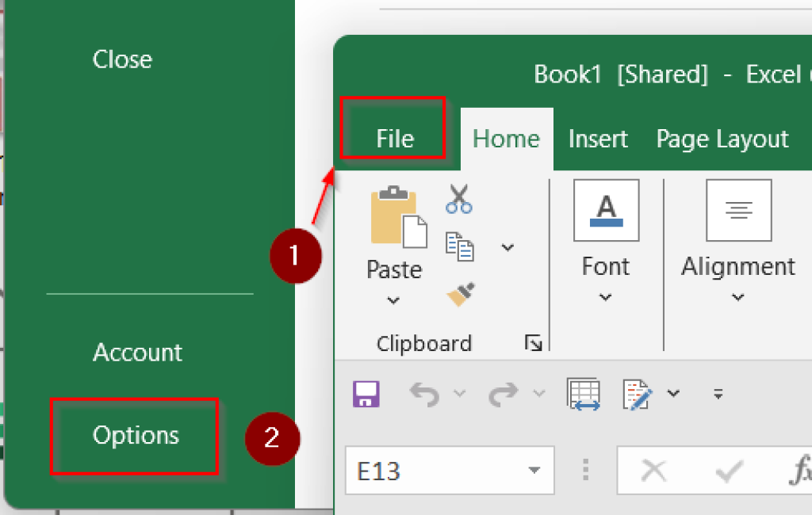Open the Page Layout tab
812x515 pixels.
pyautogui.click(x=722, y=139)
